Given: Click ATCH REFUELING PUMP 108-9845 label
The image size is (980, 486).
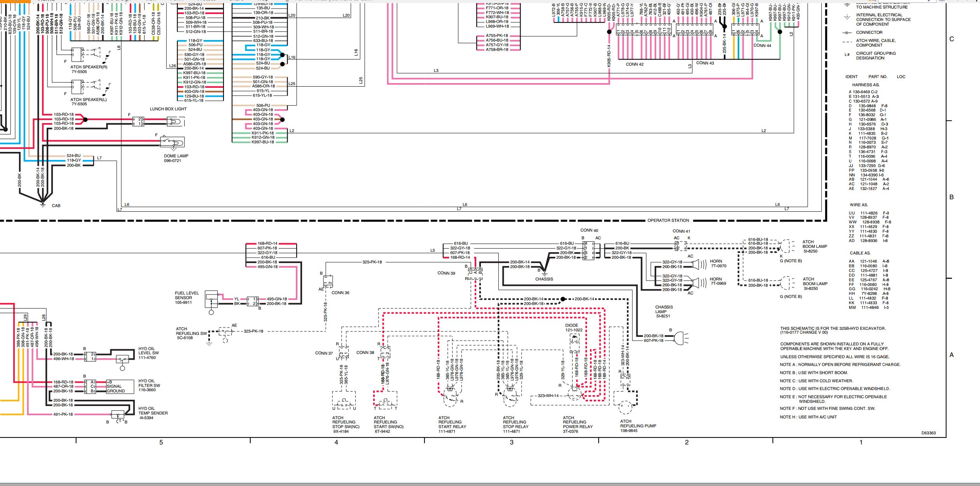Looking at the screenshot, I should pyautogui.click(x=638, y=426).
